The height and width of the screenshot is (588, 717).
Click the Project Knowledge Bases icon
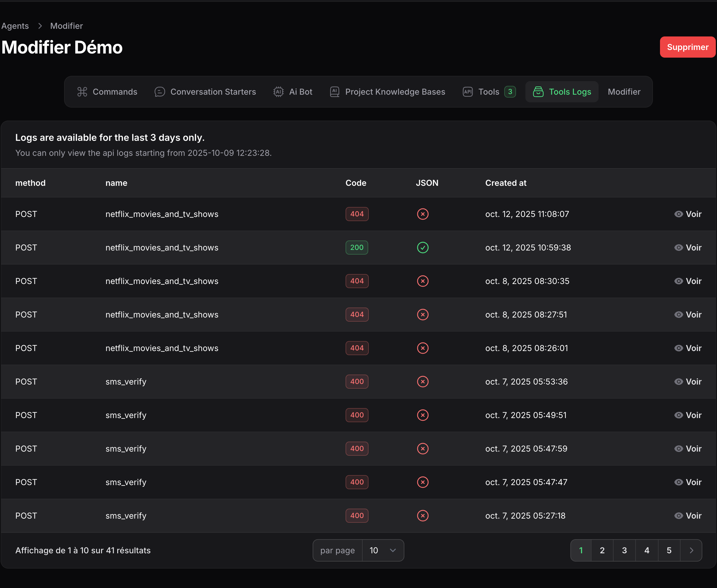[334, 91]
